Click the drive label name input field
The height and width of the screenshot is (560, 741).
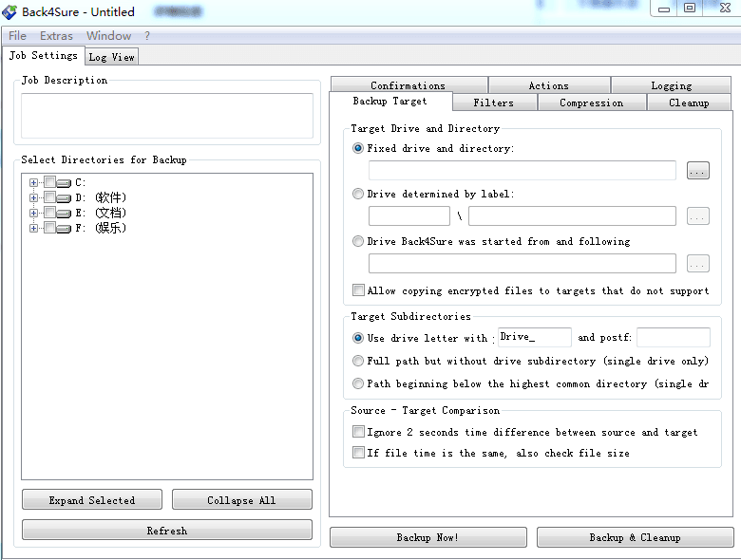pyautogui.click(x=409, y=216)
